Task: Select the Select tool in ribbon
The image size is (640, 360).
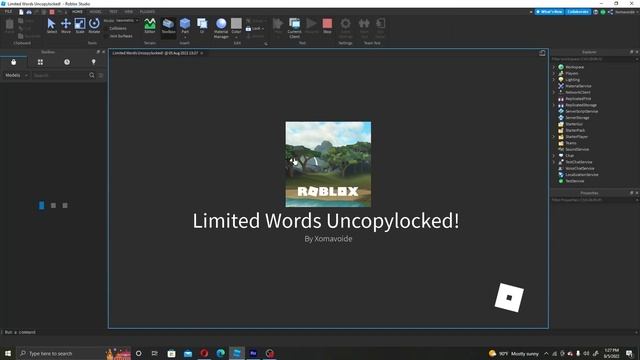Action: point(51,26)
